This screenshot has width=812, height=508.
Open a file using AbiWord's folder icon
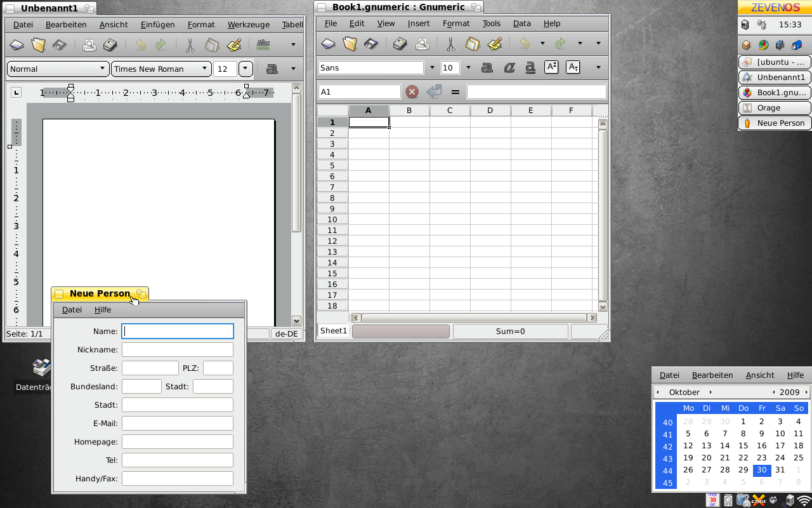coord(38,45)
